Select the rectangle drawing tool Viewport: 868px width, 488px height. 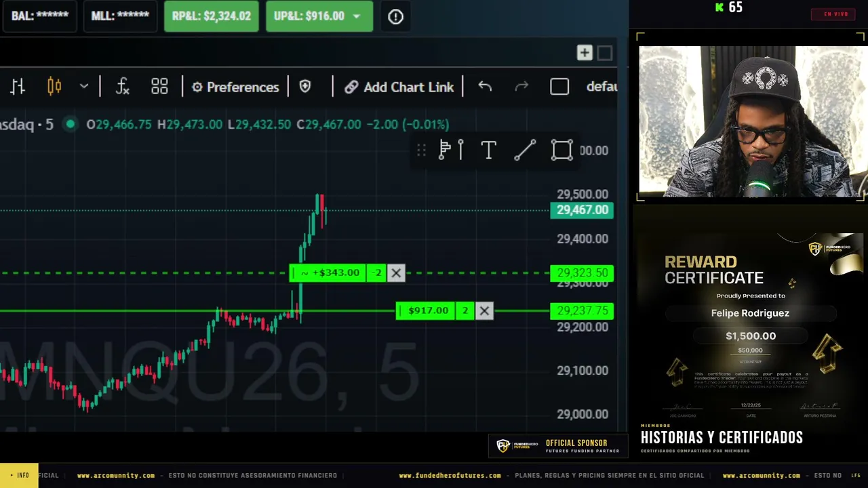[561, 150]
